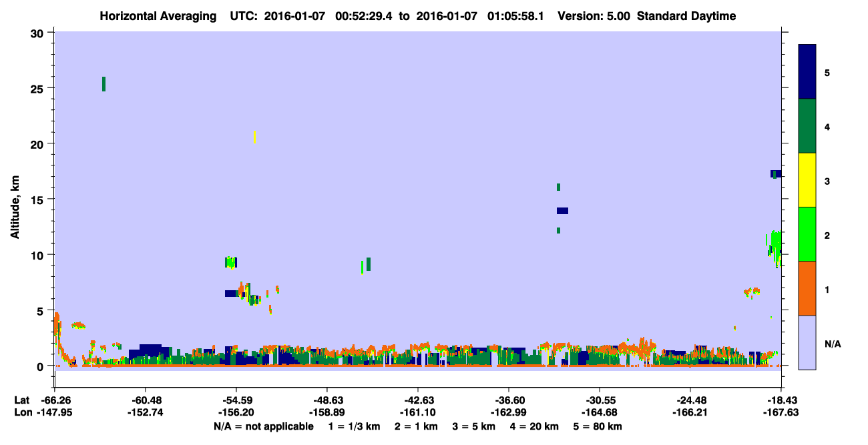868x445 pixels.
Task: Click the latitude value '-18.43'
Action: pos(781,400)
